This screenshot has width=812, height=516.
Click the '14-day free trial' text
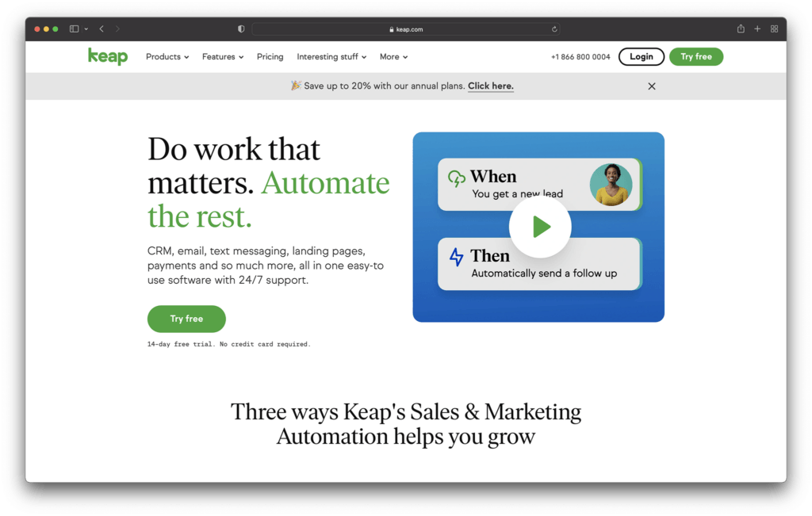[229, 344]
